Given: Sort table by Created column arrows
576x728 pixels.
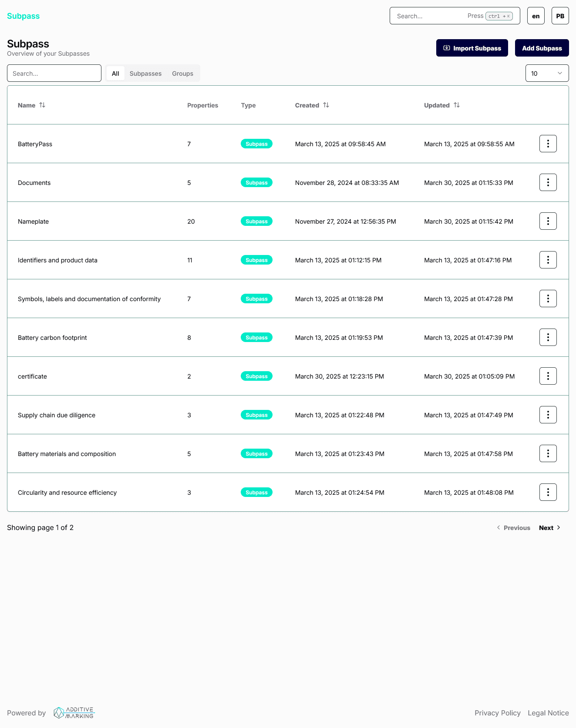Looking at the screenshot, I should pyautogui.click(x=326, y=105).
